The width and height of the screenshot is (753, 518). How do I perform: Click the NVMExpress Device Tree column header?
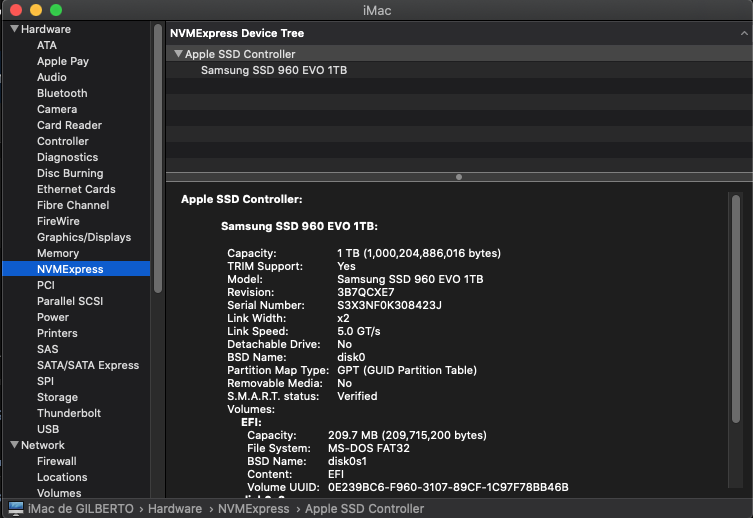click(x=459, y=33)
